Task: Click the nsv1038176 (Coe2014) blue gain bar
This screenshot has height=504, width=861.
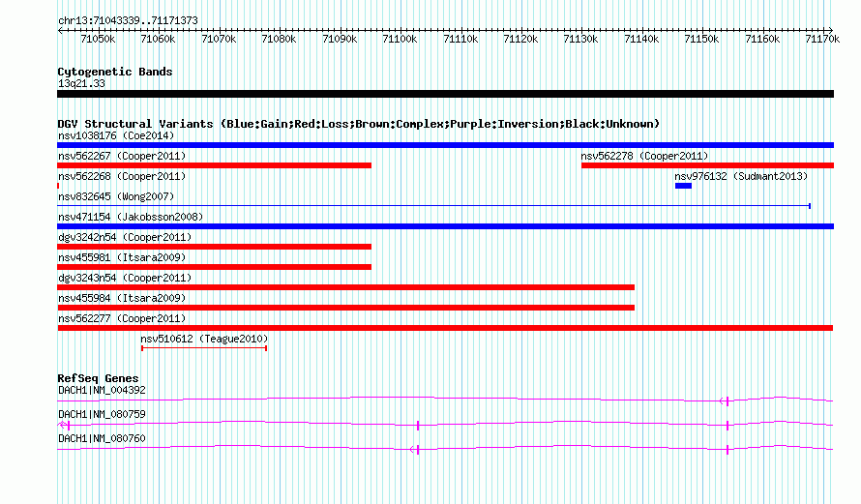Action: pos(445,145)
